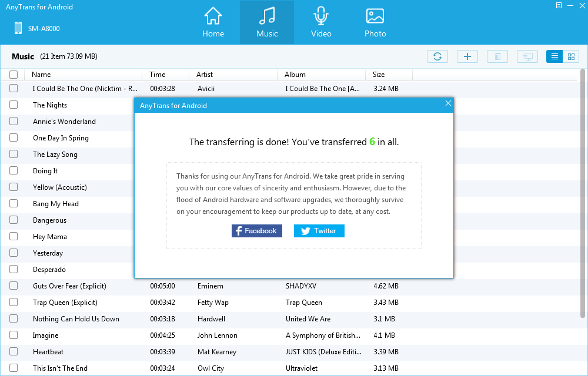The image size is (588, 376).
Task: Click the song name 'Heartbeat'
Action: [48, 352]
